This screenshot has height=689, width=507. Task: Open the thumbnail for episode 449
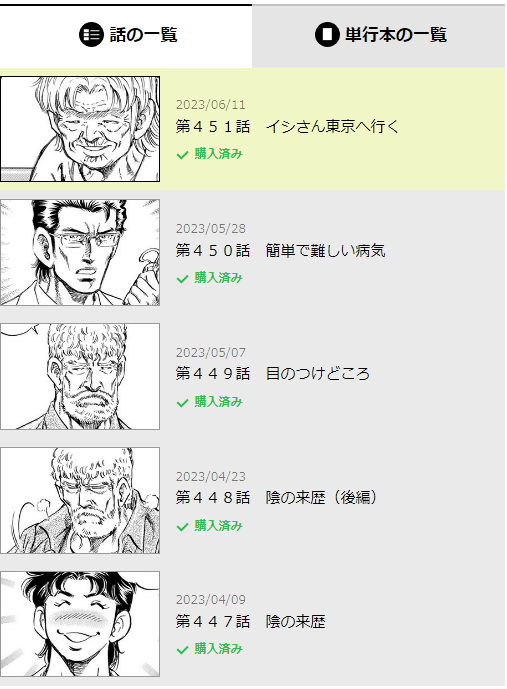point(80,377)
